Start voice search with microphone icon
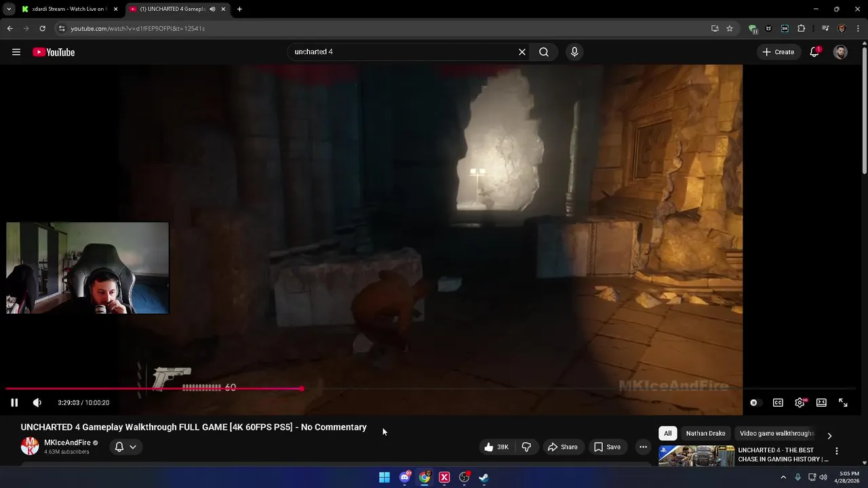The width and height of the screenshot is (868, 488). (574, 52)
